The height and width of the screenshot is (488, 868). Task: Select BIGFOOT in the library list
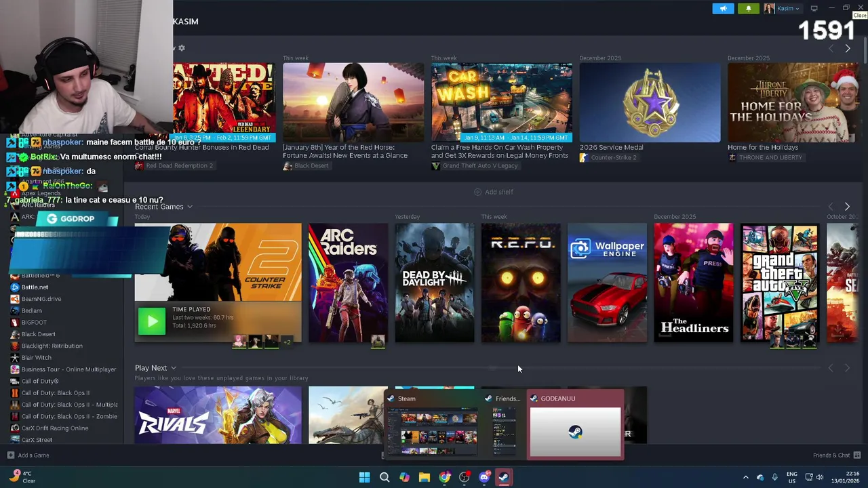pos(34,323)
